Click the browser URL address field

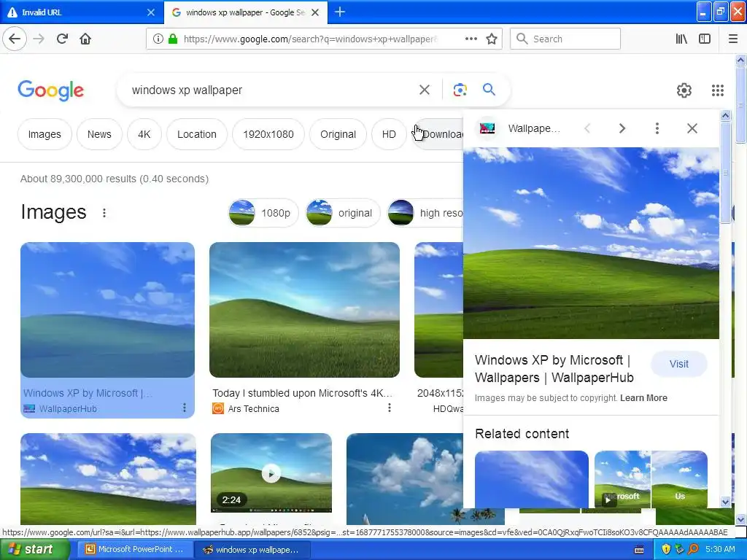point(309,39)
